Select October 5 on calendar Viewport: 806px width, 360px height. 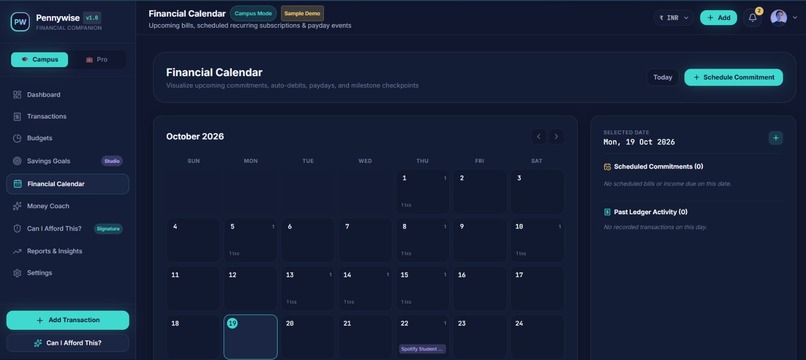[x=250, y=240]
